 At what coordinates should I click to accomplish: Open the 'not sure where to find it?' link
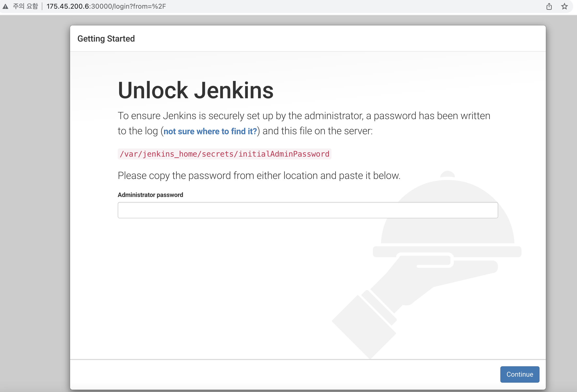pyautogui.click(x=210, y=131)
